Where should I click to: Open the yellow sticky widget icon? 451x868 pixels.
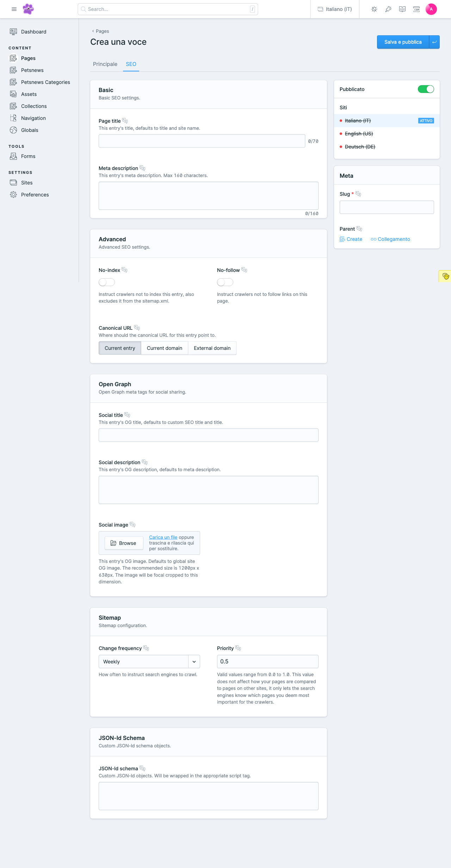pyautogui.click(x=445, y=276)
